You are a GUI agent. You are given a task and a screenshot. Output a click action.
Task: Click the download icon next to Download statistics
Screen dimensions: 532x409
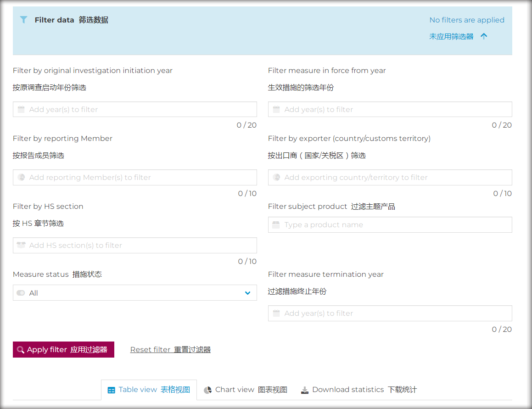(305, 390)
